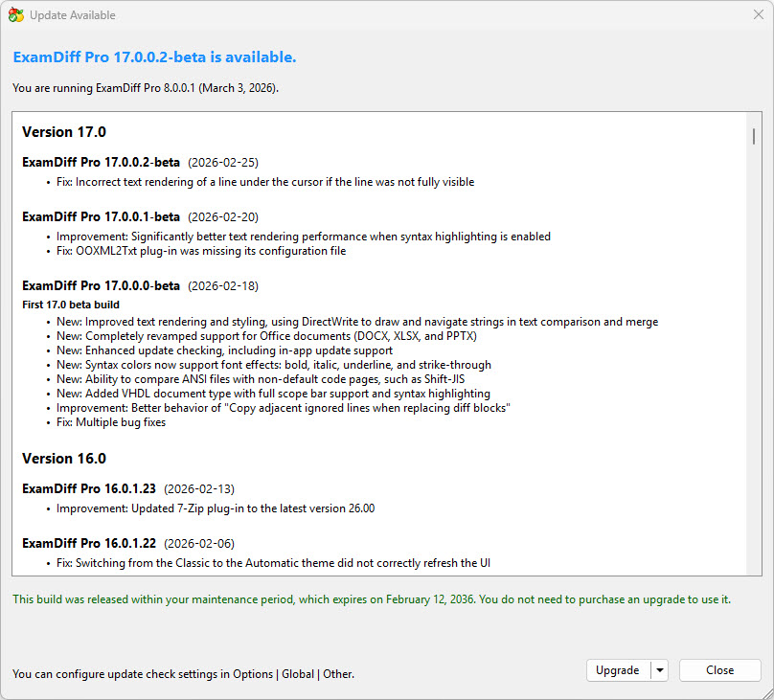Click the 'Update Available' window title

click(x=73, y=15)
